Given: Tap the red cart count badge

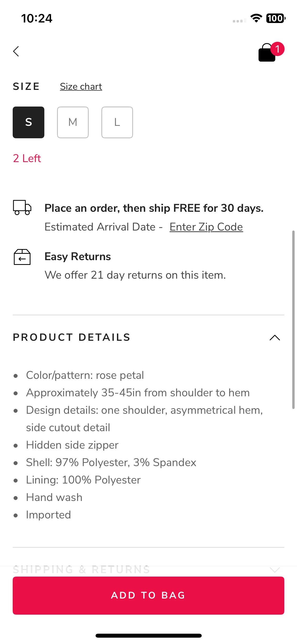Looking at the screenshot, I should (x=277, y=49).
